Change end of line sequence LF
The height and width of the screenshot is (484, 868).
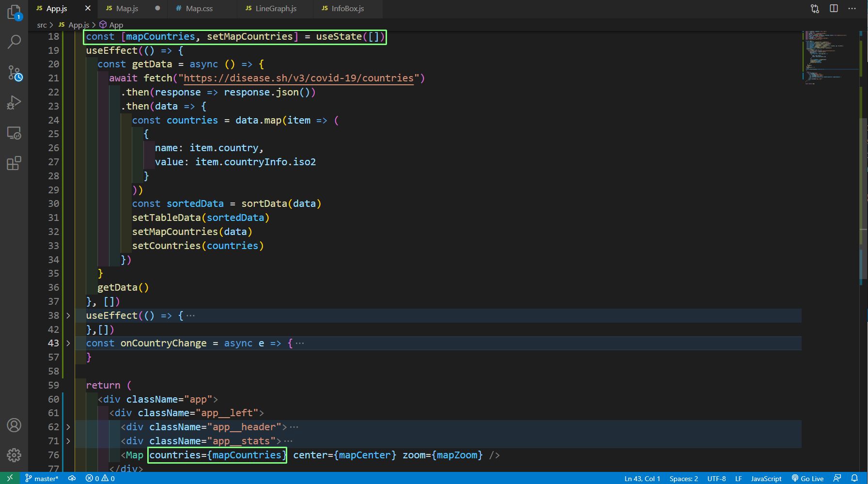(738, 478)
